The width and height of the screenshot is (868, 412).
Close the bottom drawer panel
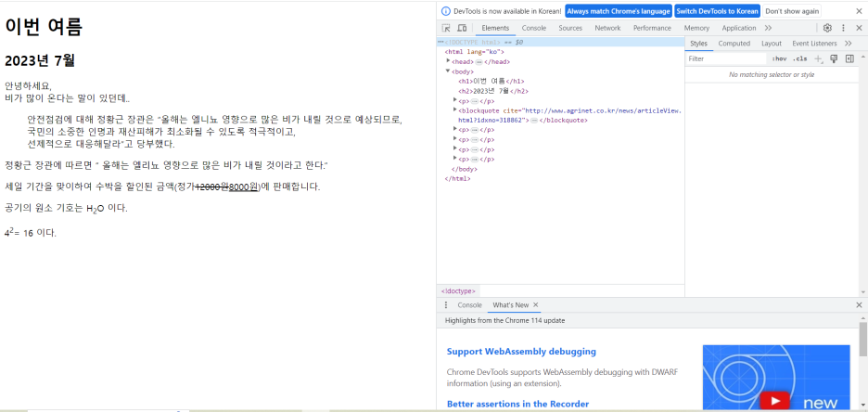click(859, 305)
